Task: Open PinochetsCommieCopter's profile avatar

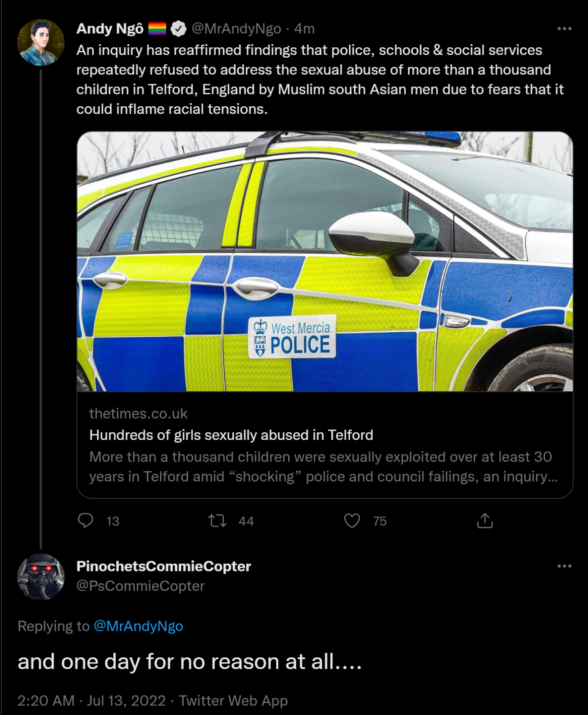Action: [x=41, y=576]
